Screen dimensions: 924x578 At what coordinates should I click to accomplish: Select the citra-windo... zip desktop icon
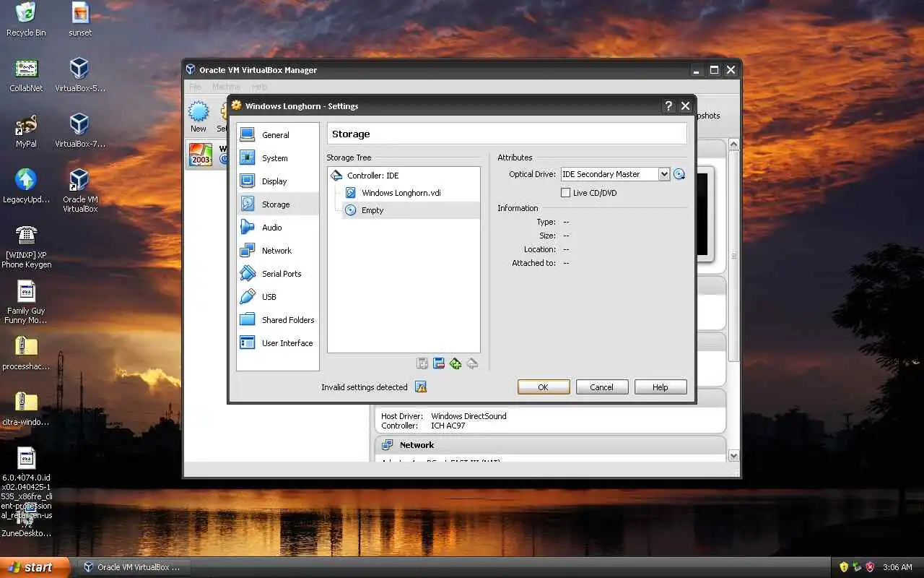[x=26, y=409]
